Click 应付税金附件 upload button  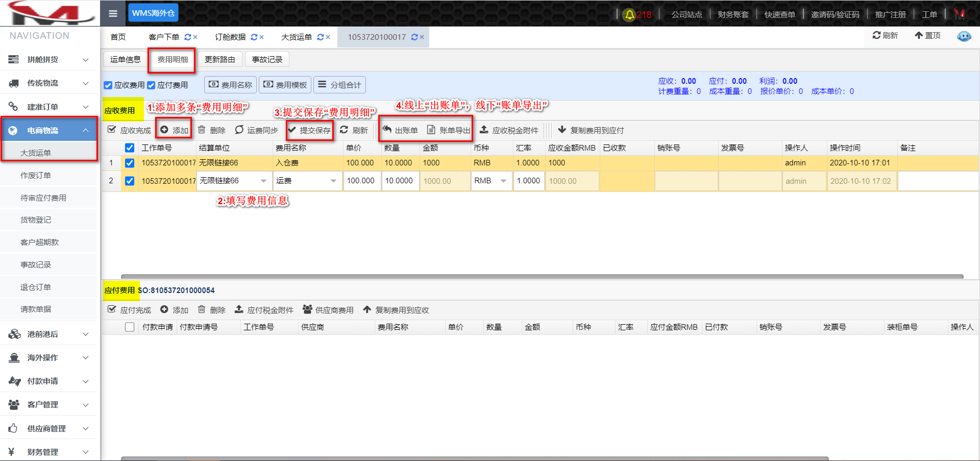[264, 310]
